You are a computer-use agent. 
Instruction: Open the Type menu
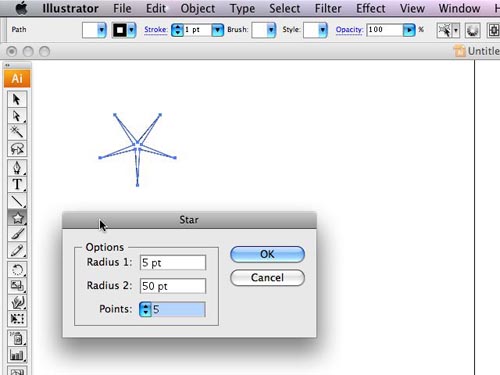(x=242, y=8)
